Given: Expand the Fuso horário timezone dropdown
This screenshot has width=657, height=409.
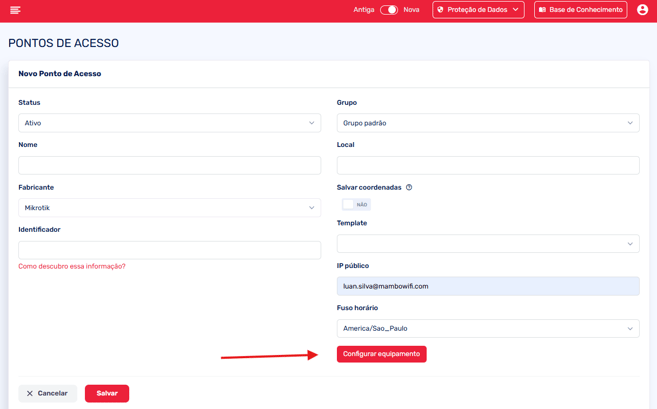Looking at the screenshot, I should [488, 328].
